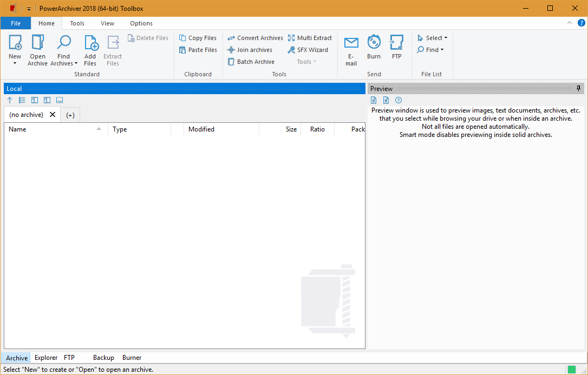The height and width of the screenshot is (375, 588).
Task: Click the Up one level arrow icon
Action: coord(10,100)
